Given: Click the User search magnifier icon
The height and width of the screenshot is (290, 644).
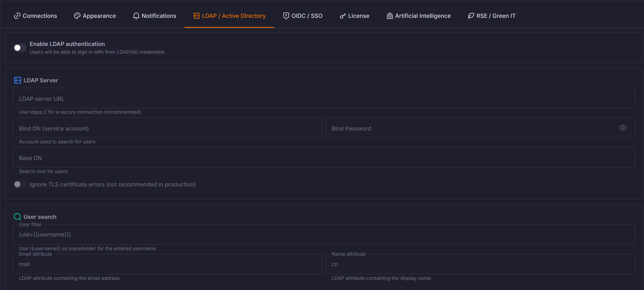Looking at the screenshot, I should (17, 217).
